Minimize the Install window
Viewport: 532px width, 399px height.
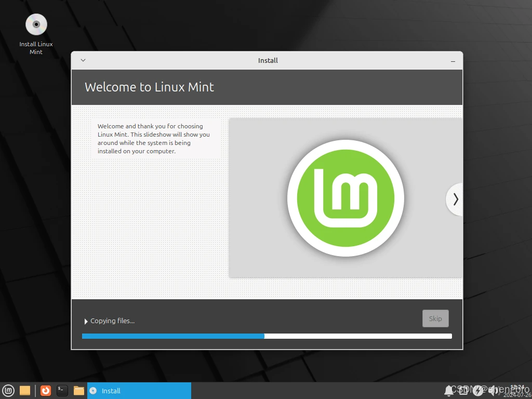coord(453,61)
